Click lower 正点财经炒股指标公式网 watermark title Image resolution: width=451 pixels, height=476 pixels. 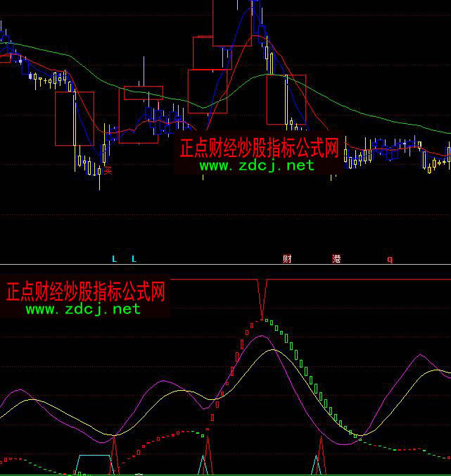(85, 292)
